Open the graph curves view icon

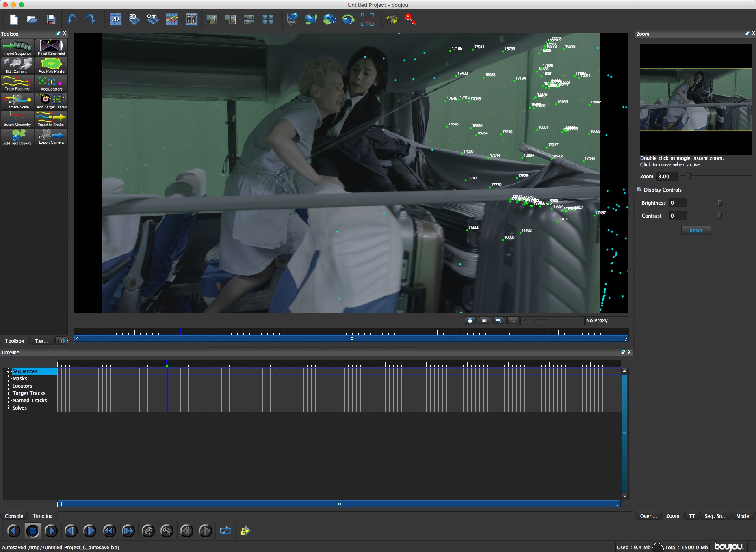[x=172, y=19]
